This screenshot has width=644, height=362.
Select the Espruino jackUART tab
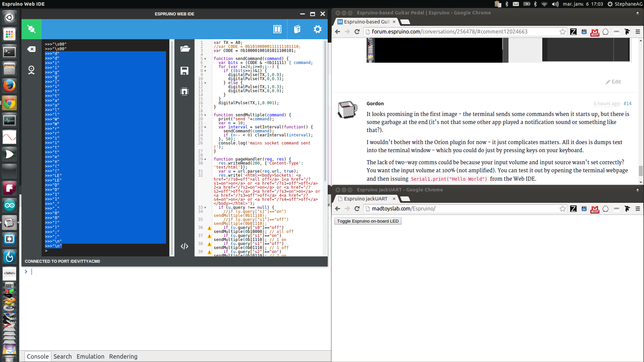366,199
